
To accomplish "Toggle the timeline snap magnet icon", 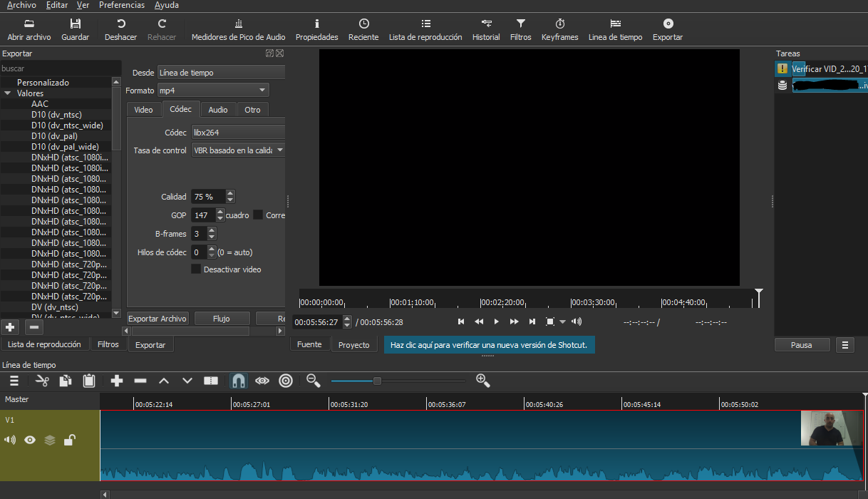I will [239, 381].
